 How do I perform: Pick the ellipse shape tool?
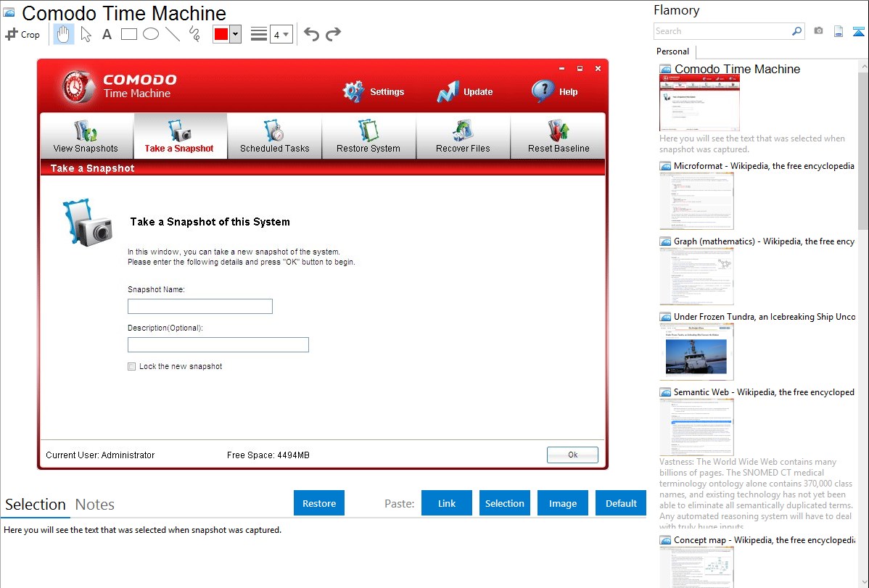click(x=151, y=34)
